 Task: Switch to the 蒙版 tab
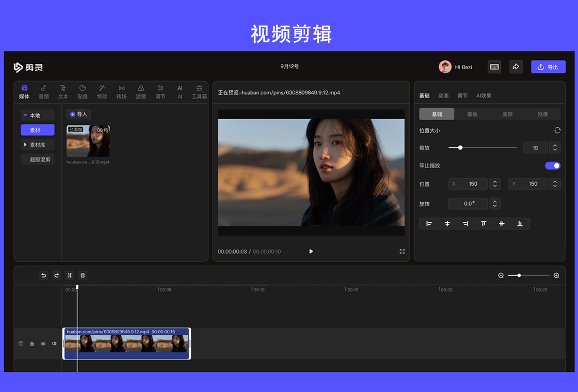472,113
